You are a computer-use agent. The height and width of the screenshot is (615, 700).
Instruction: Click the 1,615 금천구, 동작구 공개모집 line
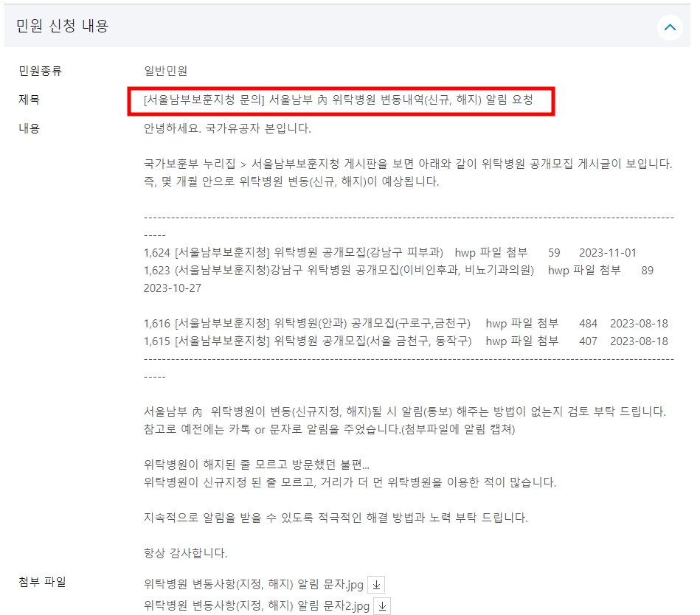(406, 341)
